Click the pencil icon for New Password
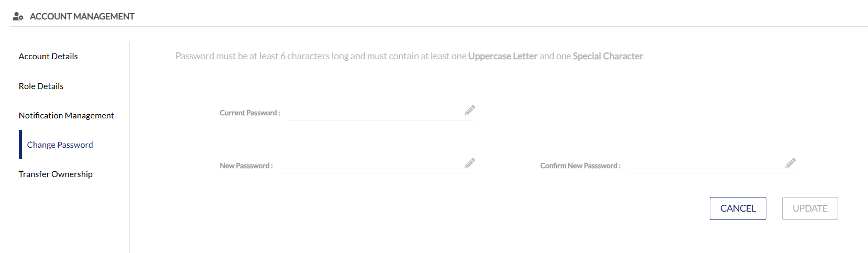Screen dimensions: 868x253 point(470,163)
